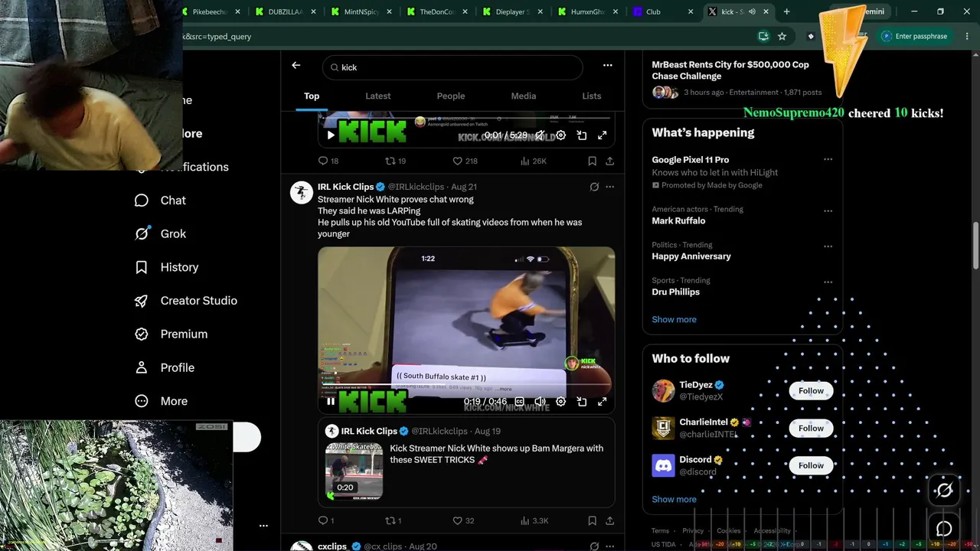Go to Profile in the sidebar

coord(164,367)
